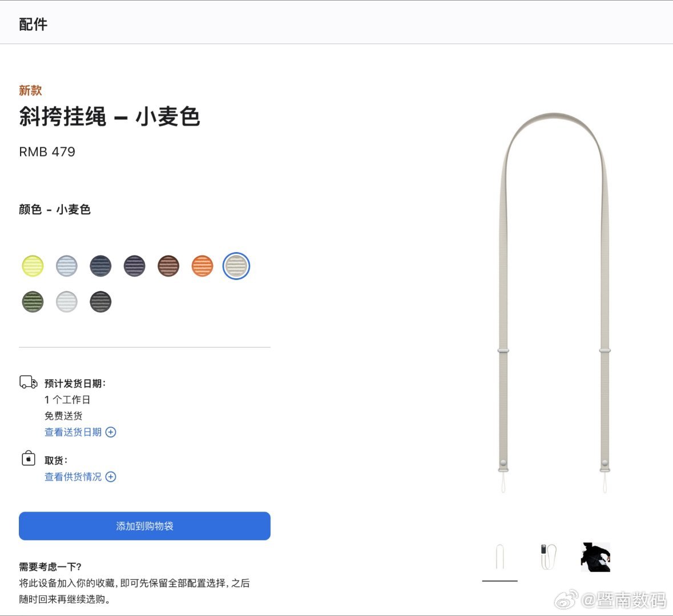Pick the light gray strap color swatch

pyautogui.click(x=67, y=302)
